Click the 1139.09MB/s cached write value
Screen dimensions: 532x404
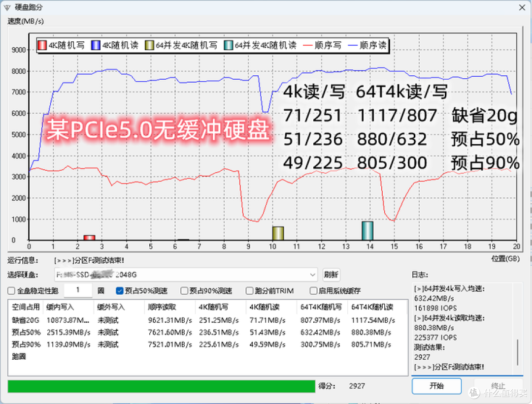coord(68,344)
